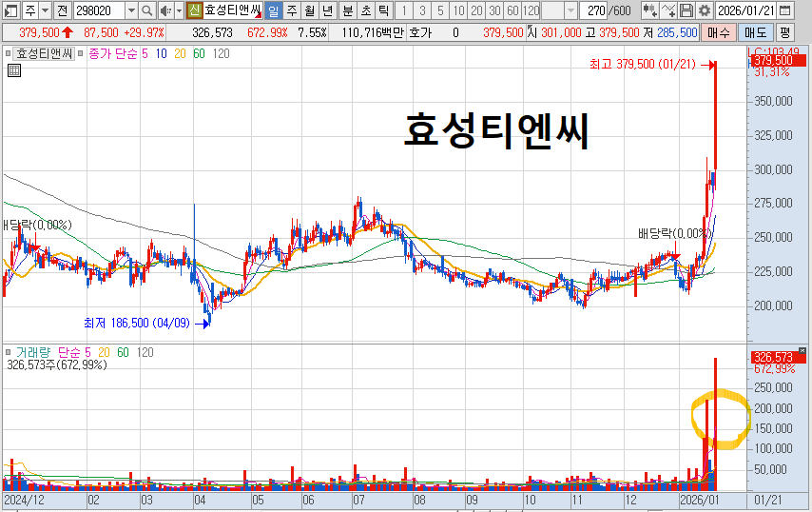Click the +29.97% change rate value

[x=144, y=32]
